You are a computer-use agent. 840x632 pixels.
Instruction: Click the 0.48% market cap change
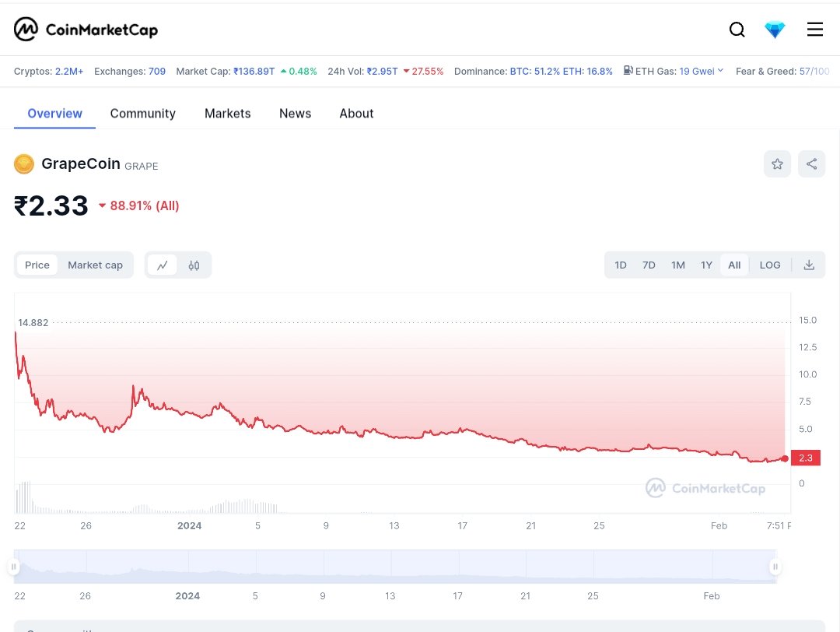click(299, 72)
